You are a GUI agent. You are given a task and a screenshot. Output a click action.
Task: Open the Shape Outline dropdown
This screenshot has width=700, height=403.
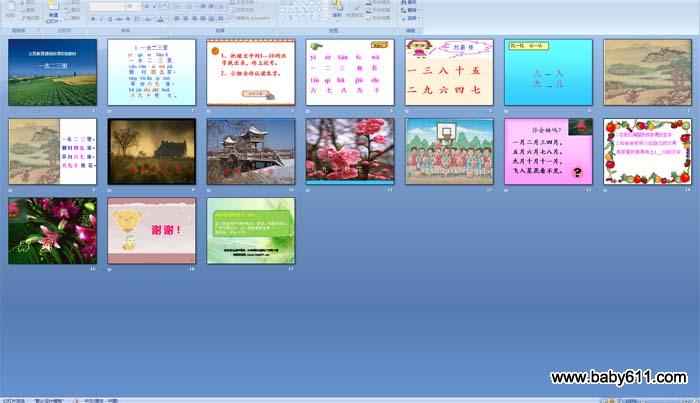[379, 10]
